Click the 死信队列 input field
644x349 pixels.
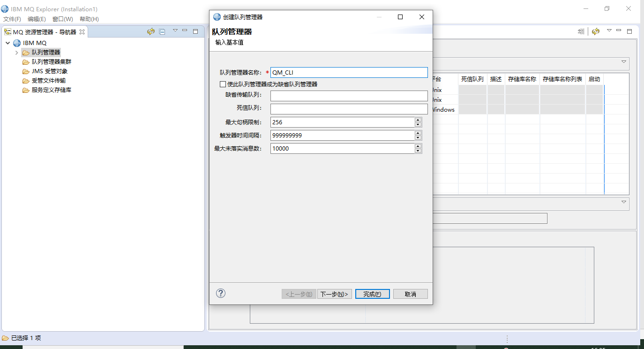349,108
